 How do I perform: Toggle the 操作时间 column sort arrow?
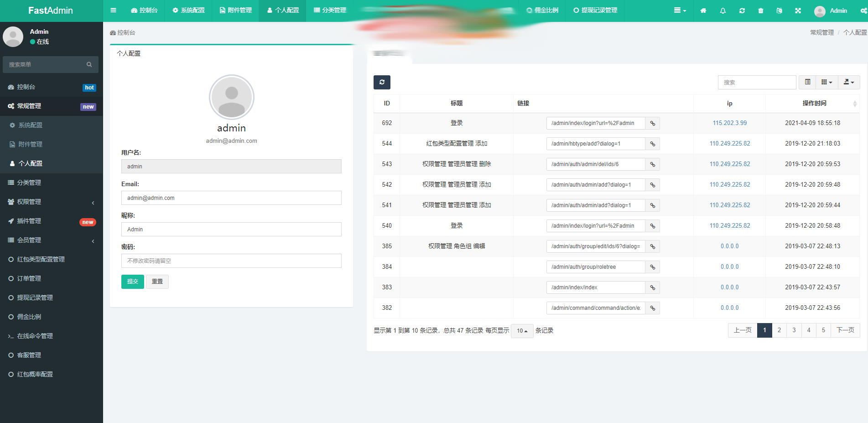[x=855, y=104]
